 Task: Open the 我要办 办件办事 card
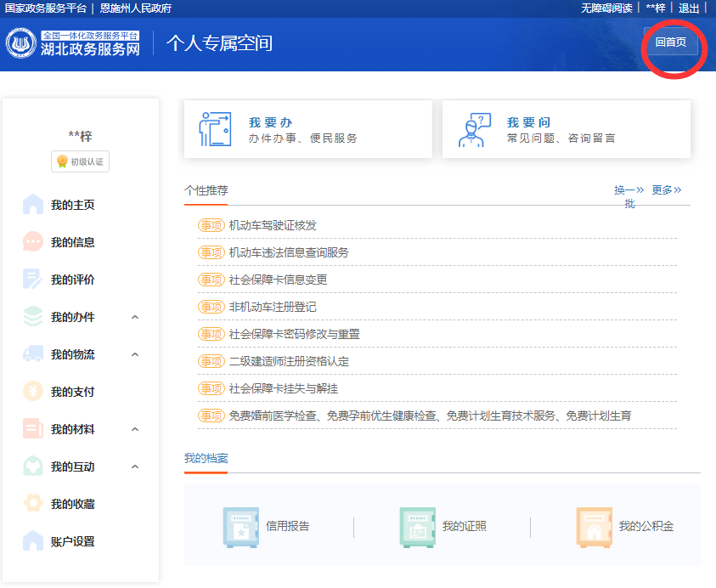pos(308,129)
